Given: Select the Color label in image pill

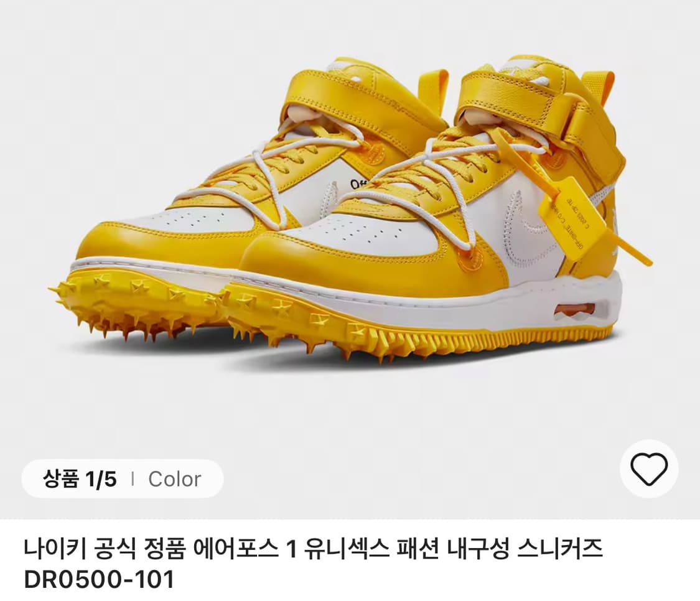Looking at the screenshot, I should 175,479.
